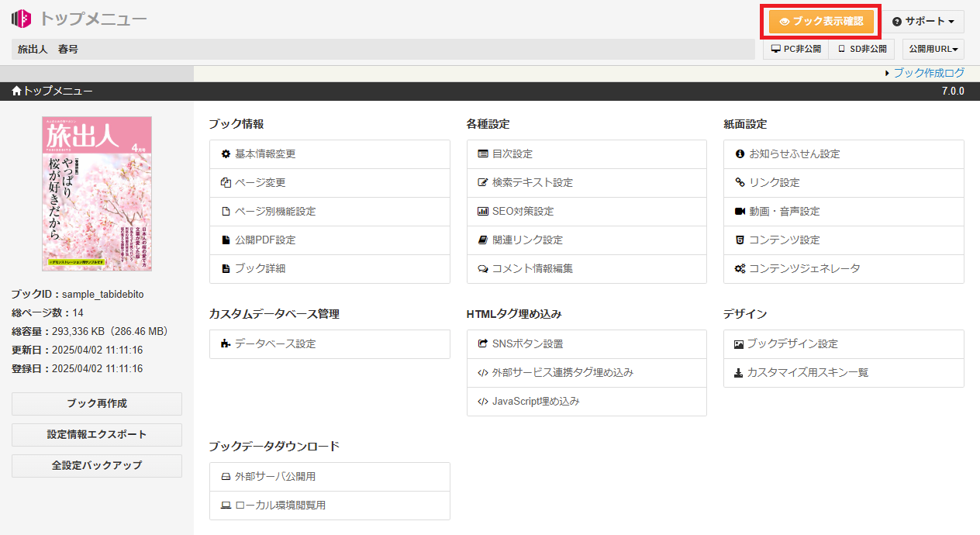Image resolution: width=980 pixels, height=535 pixels.
Task: Click the JavaScript埋め込み code icon
Action: tap(481, 401)
